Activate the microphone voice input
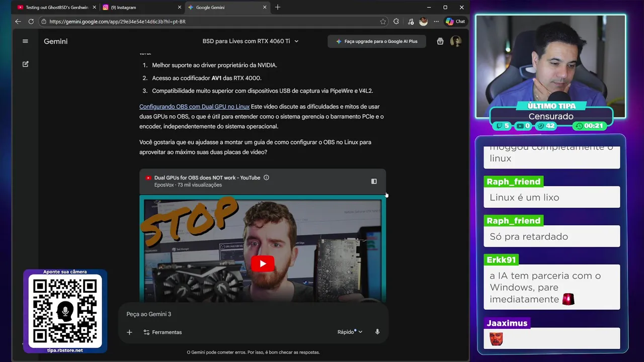The width and height of the screenshot is (644, 362). (x=377, y=332)
